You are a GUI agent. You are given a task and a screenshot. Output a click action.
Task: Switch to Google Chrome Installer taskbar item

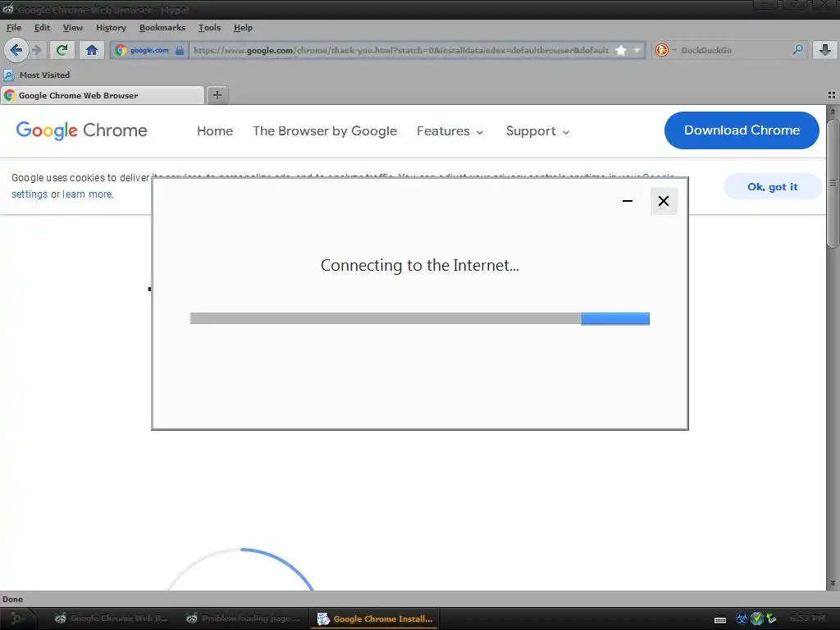pos(374,619)
